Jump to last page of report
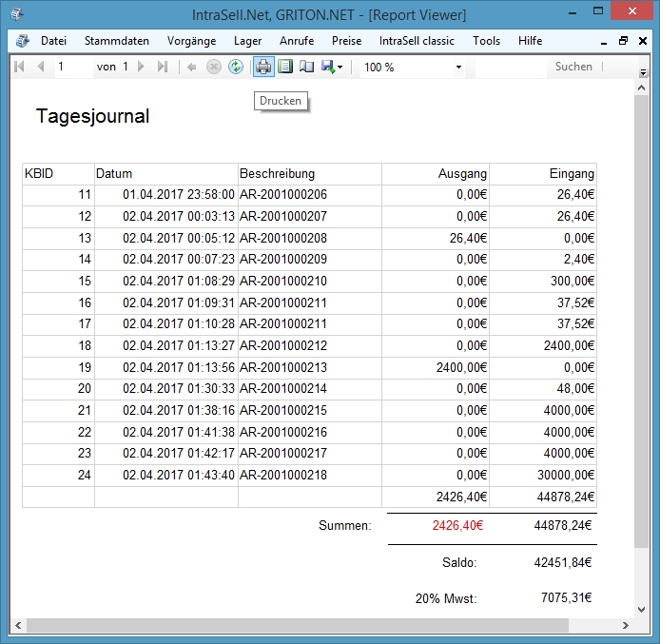This screenshot has width=660, height=644. tap(163, 67)
